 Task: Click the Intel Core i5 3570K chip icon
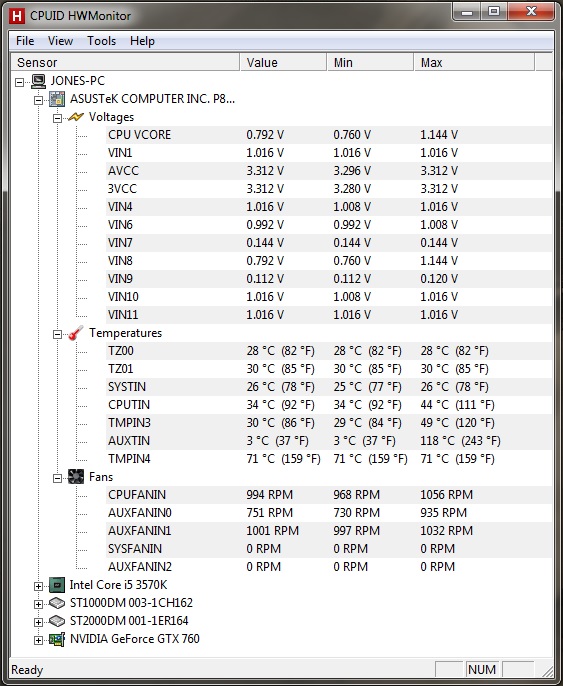tap(57, 585)
